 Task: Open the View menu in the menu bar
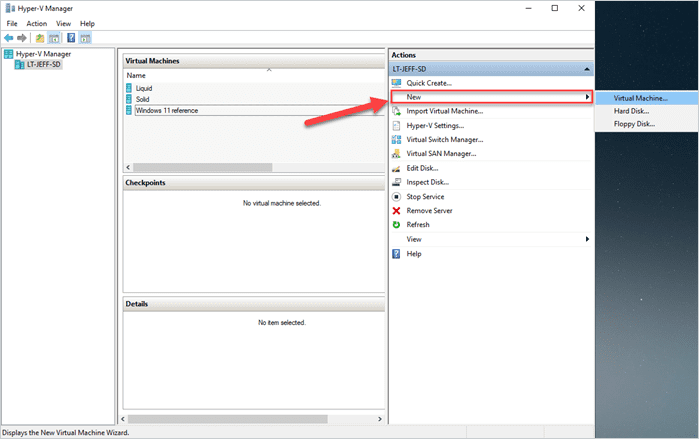pyautogui.click(x=63, y=24)
